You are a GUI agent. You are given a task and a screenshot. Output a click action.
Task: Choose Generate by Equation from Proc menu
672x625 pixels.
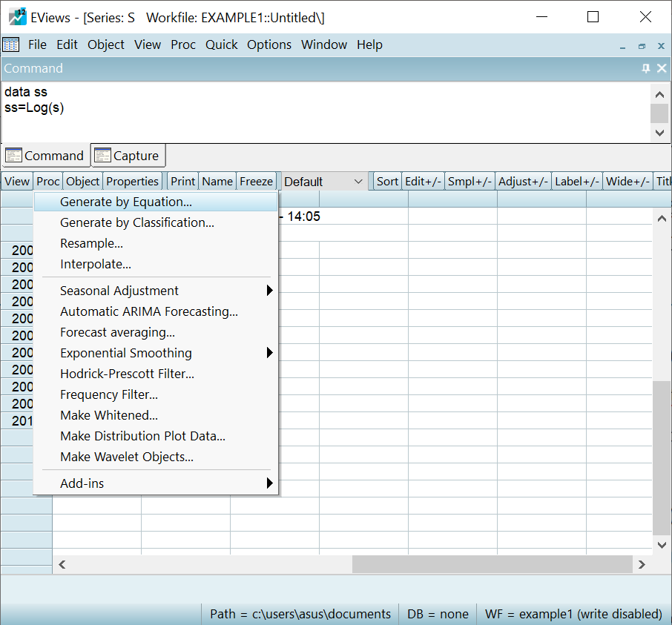(x=126, y=202)
